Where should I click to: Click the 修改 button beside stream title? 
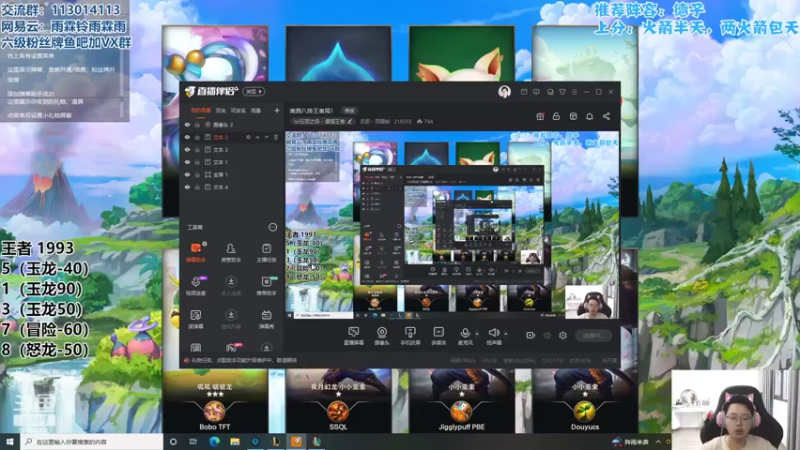click(x=349, y=111)
